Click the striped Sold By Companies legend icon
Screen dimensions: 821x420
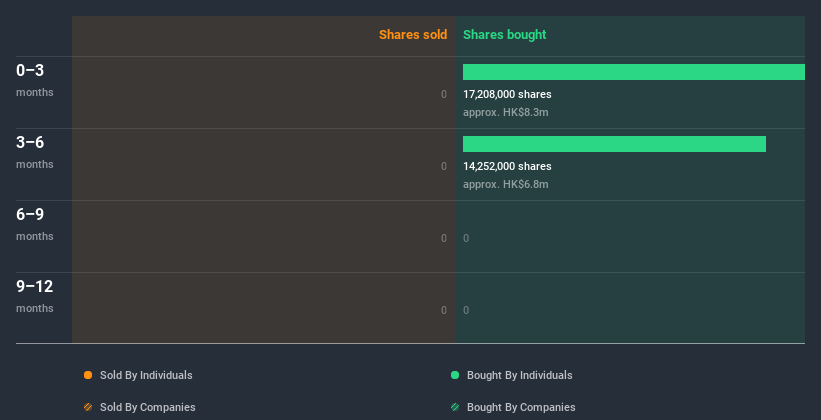[x=88, y=407]
